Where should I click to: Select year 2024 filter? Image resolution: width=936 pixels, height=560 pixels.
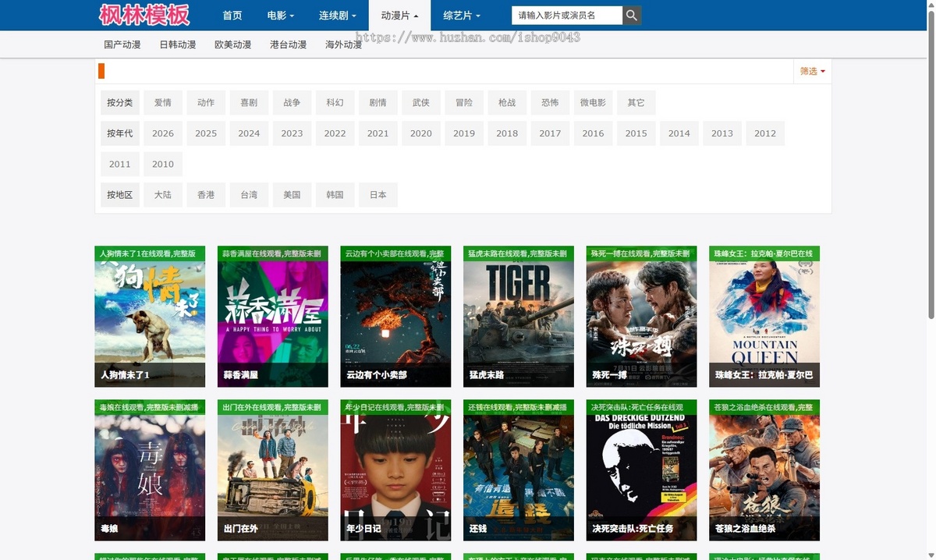click(249, 133)
